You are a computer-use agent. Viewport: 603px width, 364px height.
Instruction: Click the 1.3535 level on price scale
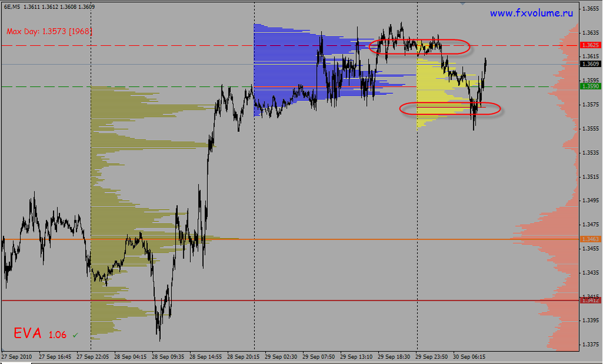tap(590, 153)
